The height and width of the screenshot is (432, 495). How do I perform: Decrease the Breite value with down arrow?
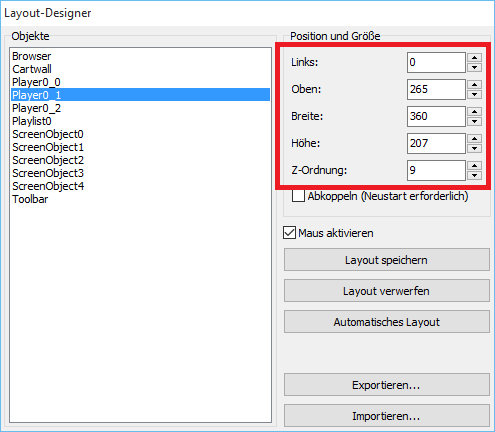tap(474, 121)
